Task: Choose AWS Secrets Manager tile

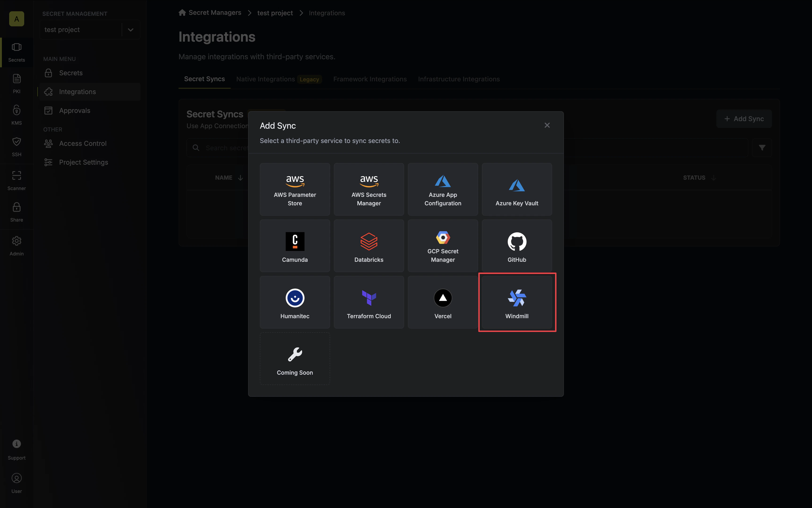Action: (369, 189)
